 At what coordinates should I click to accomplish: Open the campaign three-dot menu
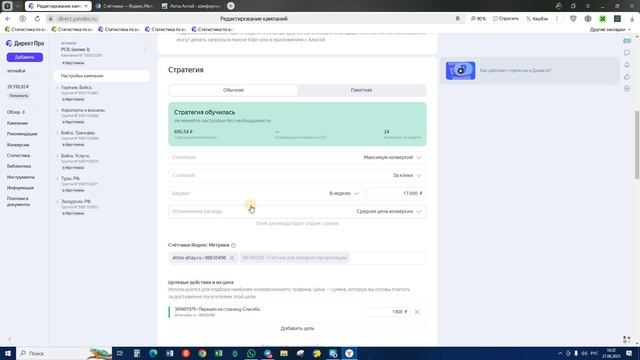click(x=145, y=50)
